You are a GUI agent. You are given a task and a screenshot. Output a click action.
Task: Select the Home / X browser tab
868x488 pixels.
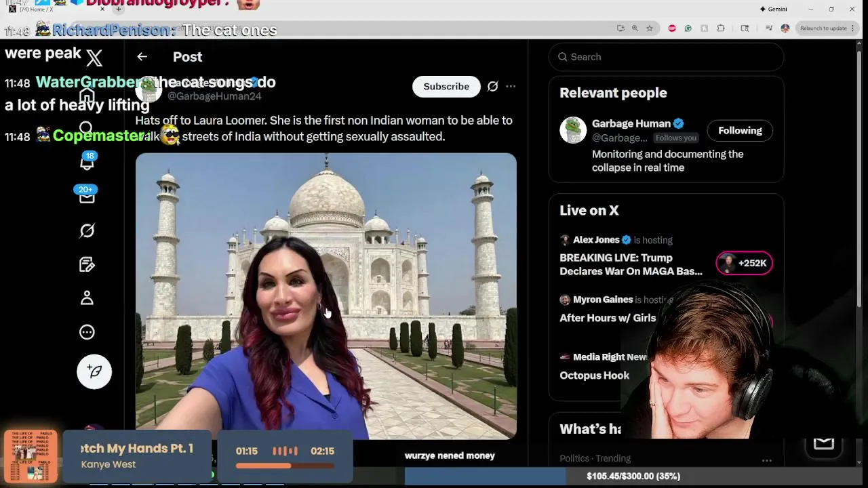(58, 9)
